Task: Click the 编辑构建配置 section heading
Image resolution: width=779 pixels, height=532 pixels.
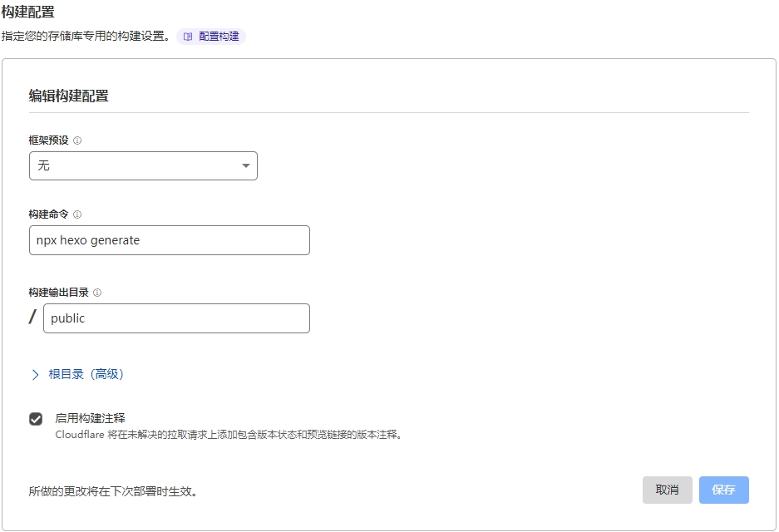Action: pyautogui.click(x=69, y=96)
